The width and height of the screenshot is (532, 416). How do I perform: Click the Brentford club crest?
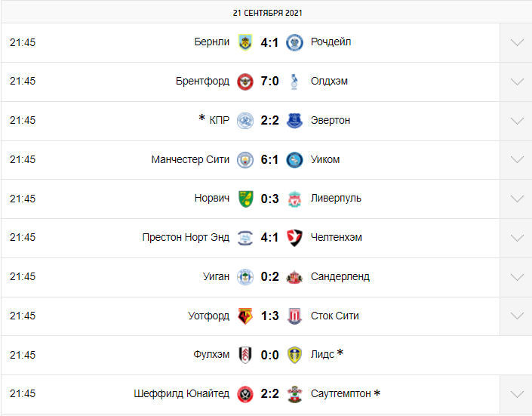pos(245,82)
